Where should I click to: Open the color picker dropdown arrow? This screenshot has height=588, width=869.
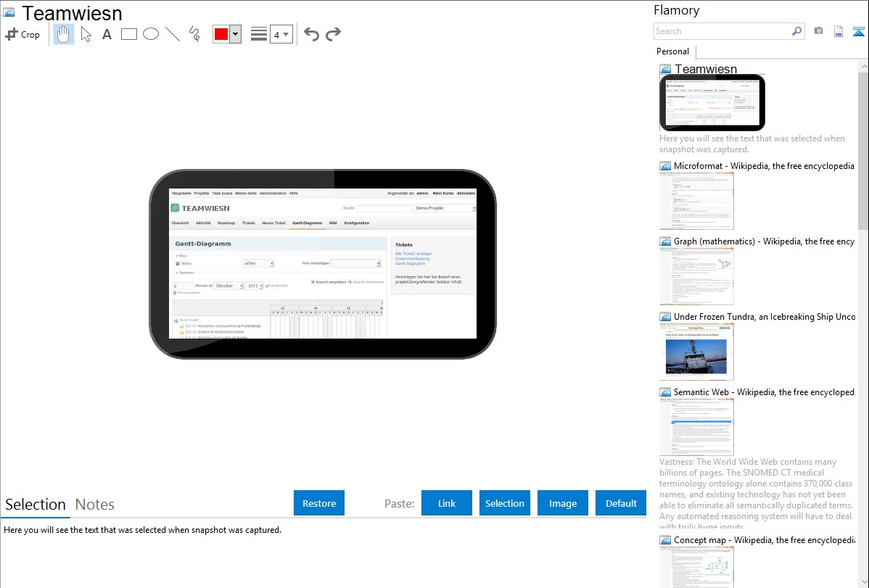(235, 34)
